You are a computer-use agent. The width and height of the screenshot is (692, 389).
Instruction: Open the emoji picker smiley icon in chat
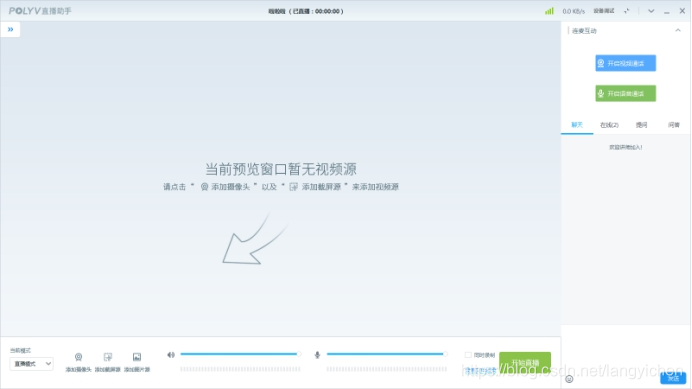click(x=569, y=379)
